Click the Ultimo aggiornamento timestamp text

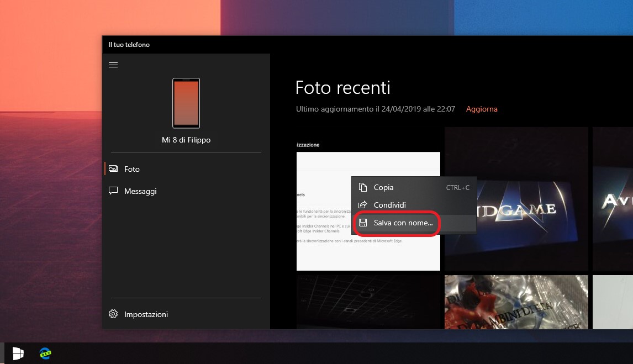376,109
